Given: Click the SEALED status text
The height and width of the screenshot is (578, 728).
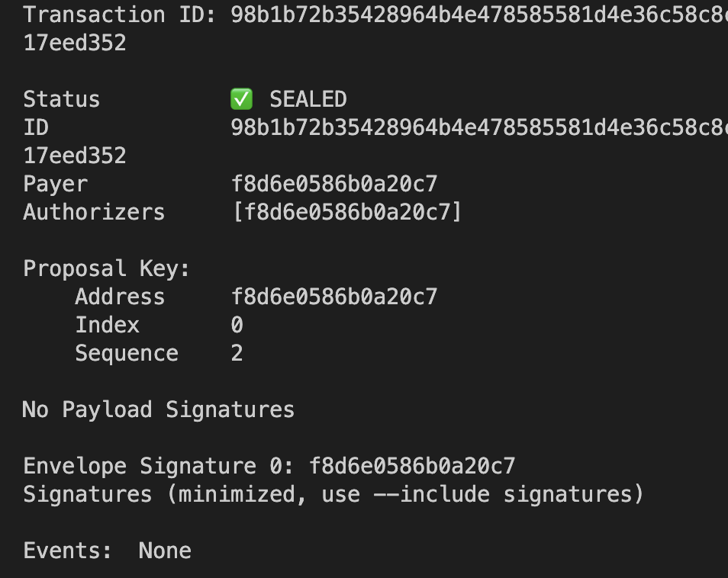Looking at the screenshot, I should pos(308,99).
